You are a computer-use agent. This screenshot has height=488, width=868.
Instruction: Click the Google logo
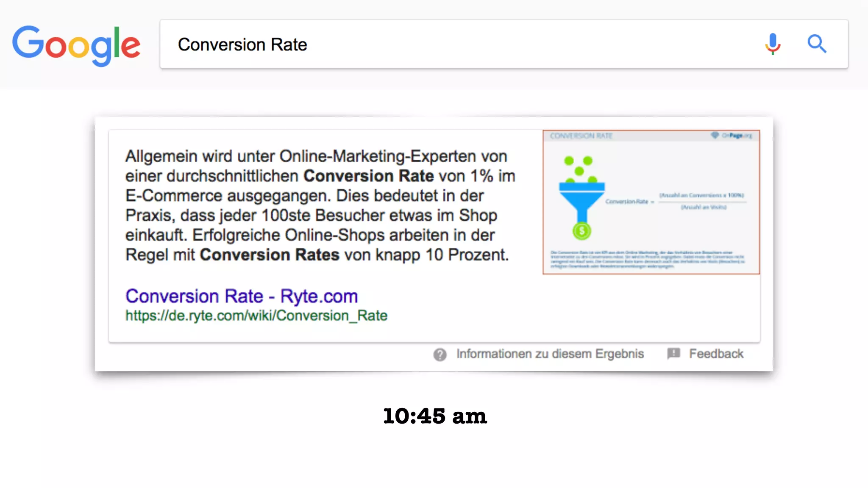(x=76, y=45)
